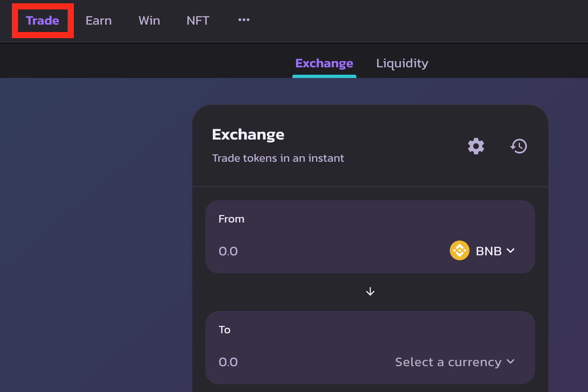Image resolution: width=588 pixels, height=392 pixels.
Task: Click Trade tokens in an instant subtitle
Action: [278, 158]
